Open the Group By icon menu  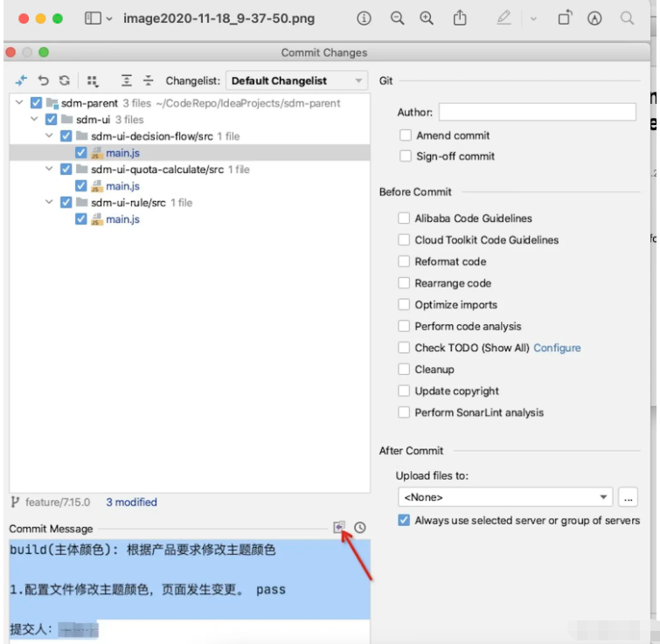[x=93, y=80]
